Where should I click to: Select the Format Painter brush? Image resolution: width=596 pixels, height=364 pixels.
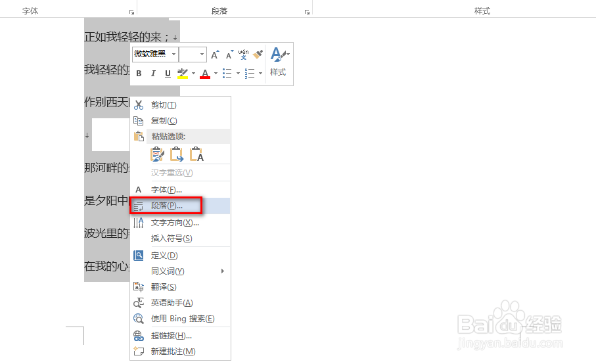click(x=258, y=55)
